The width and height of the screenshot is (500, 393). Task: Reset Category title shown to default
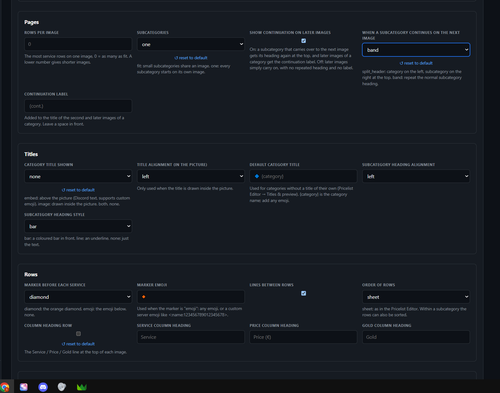click(x=78, y=190)
